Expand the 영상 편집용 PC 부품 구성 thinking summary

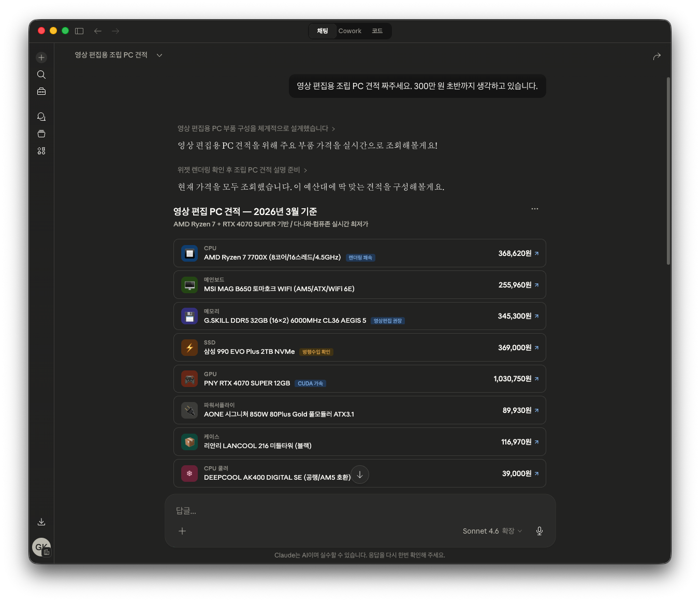tap(256, 128)
